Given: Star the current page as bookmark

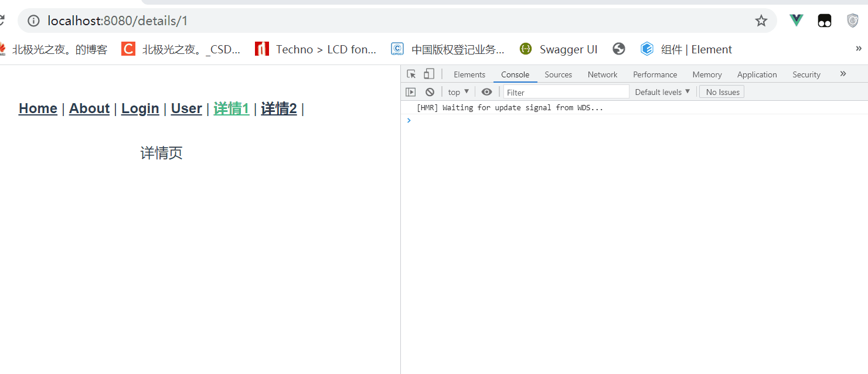Looking at the screenshot, I should (x=761, y=21).
